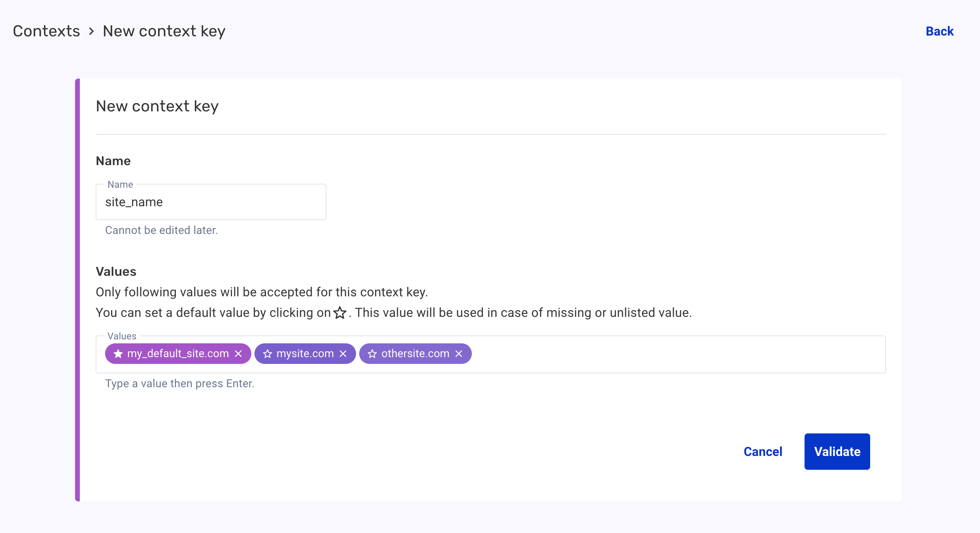Delete the mysite.com chip using its X
The width and height of the screenshot is (980, 533).
[x=343, y=354]
